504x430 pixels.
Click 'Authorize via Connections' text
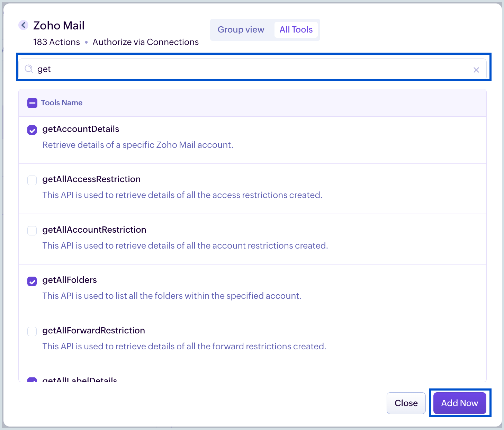pos(146,42)
